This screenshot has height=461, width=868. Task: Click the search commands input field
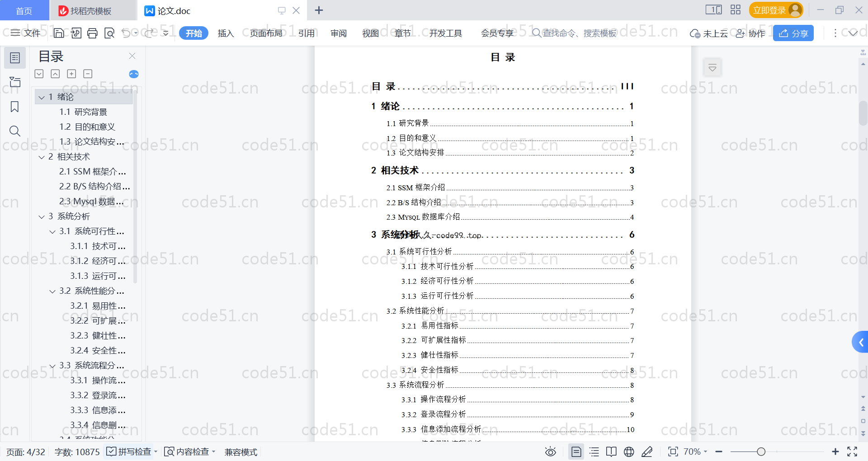tap(574, 33)
